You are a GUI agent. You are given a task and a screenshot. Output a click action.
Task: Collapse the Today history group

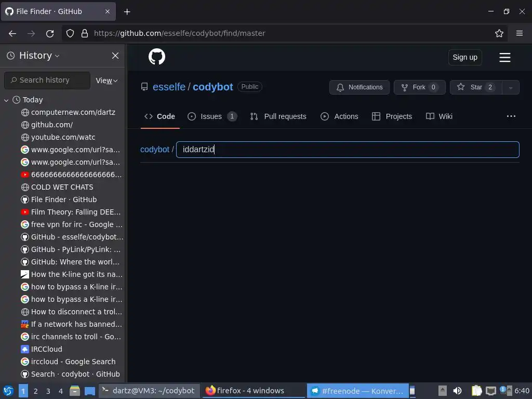tap(6, 100)
